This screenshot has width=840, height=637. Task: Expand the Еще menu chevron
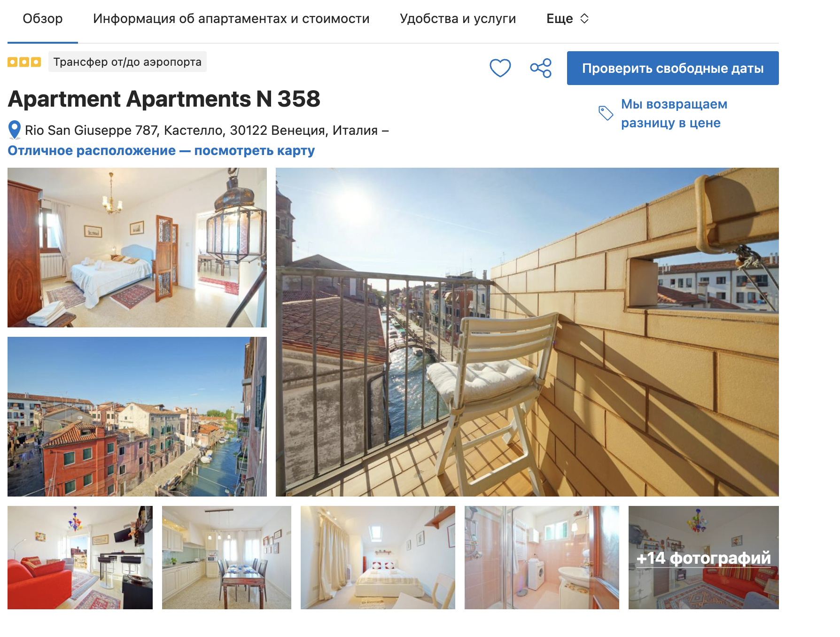(x=584, y=19)
